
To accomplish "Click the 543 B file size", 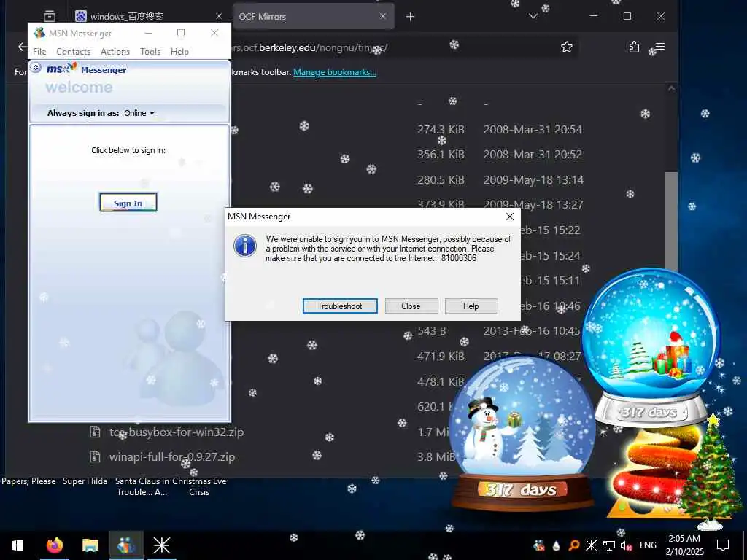I will tap(432, 331).
